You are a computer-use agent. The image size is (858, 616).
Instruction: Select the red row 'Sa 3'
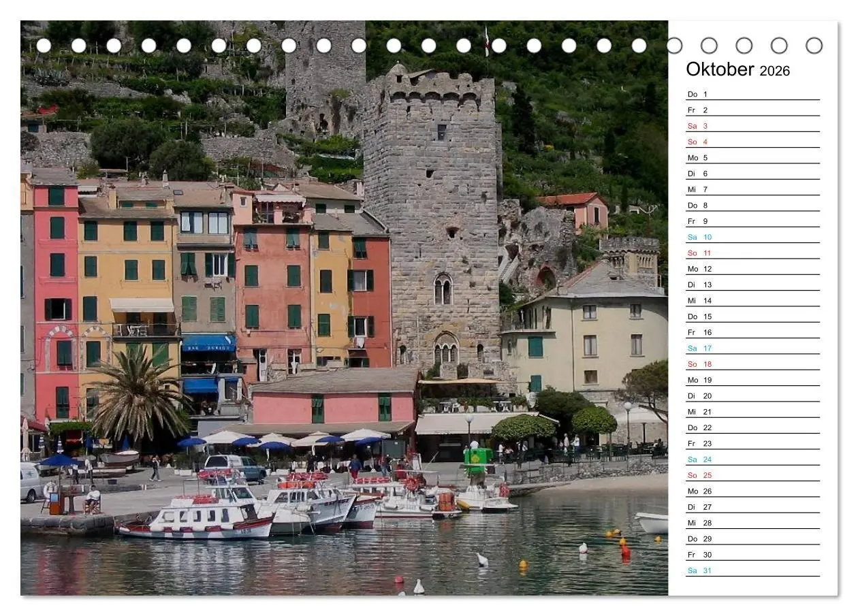tap(752, 125)
